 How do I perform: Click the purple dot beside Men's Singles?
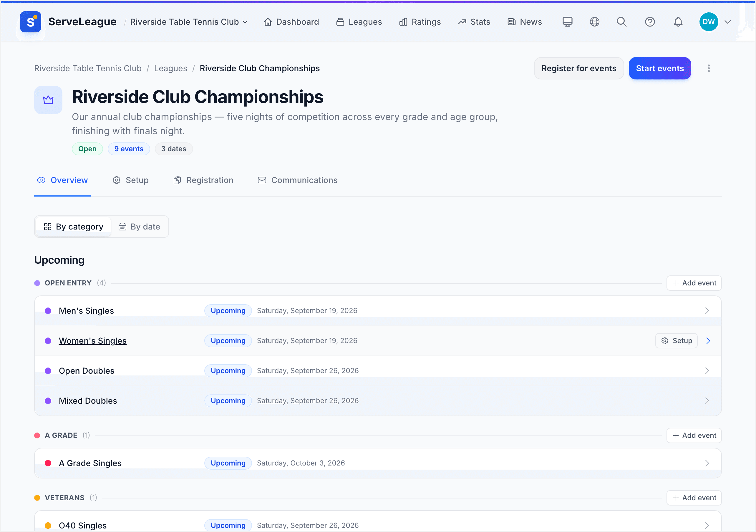[48, 310]
